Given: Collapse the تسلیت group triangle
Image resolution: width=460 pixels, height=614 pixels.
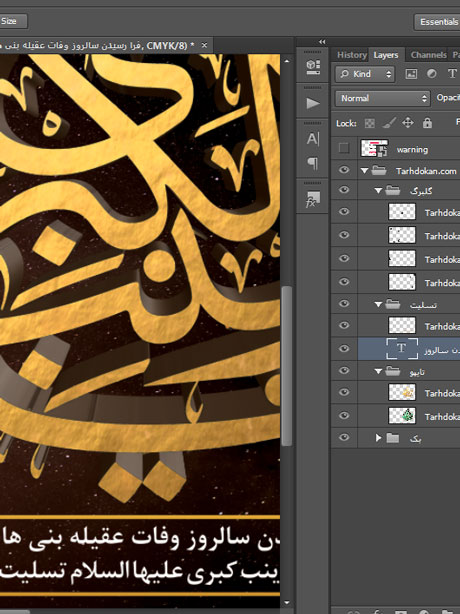Looking at the screenshot, I should 378,304.
